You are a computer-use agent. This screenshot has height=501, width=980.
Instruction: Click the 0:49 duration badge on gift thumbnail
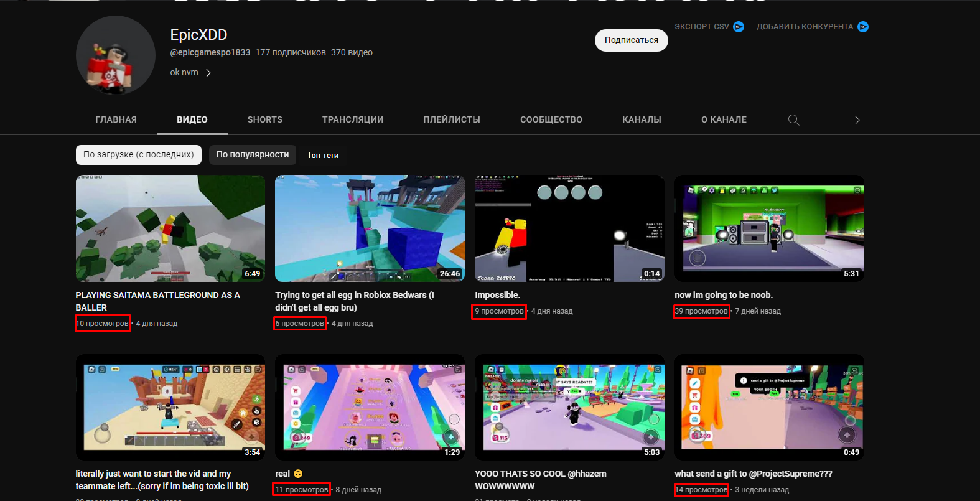[851, 452]
